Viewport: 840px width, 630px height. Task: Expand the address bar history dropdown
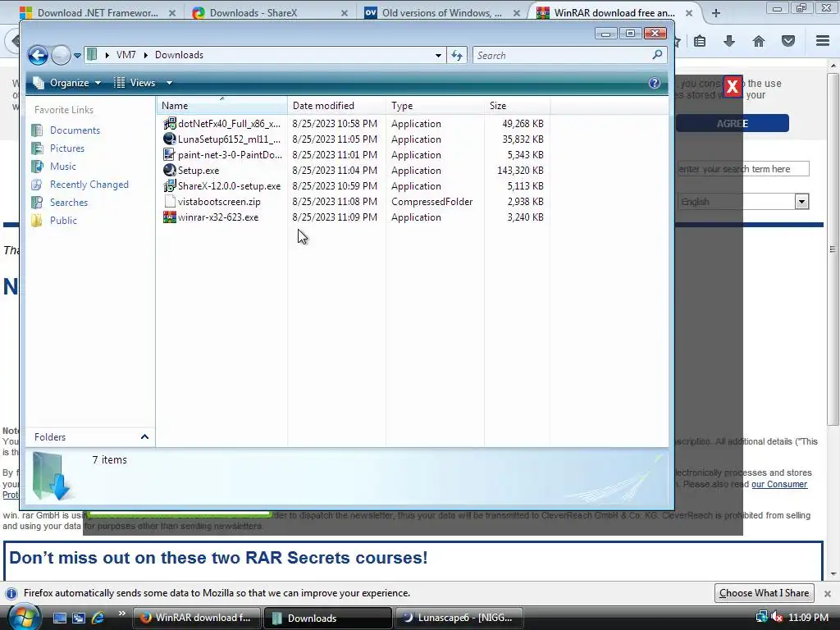pos(438,55)
